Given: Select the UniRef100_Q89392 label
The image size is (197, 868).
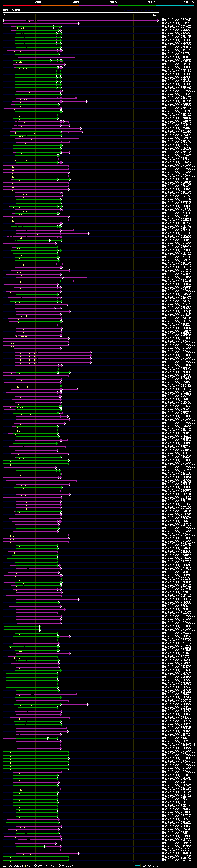Looking at the screenshot, I should 177,135.
